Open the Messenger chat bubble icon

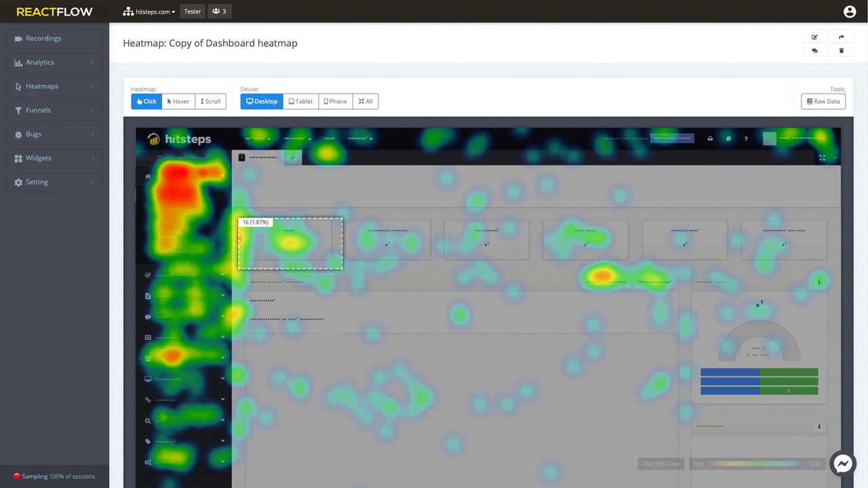tap(842, 464)
